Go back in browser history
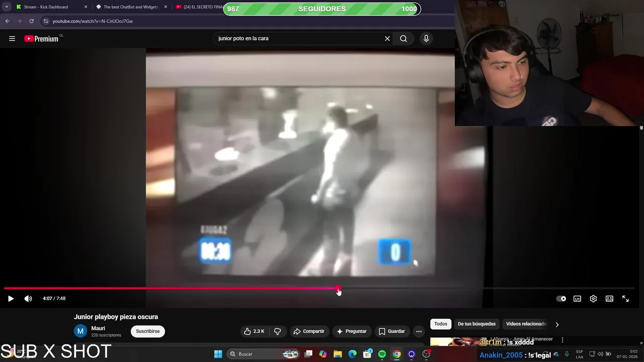 (x=7, y=21)
